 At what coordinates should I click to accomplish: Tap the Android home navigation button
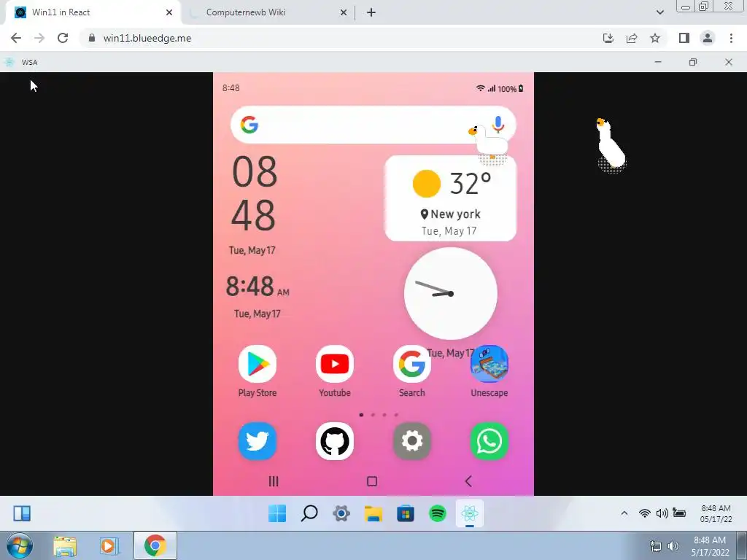click(372, 481)
